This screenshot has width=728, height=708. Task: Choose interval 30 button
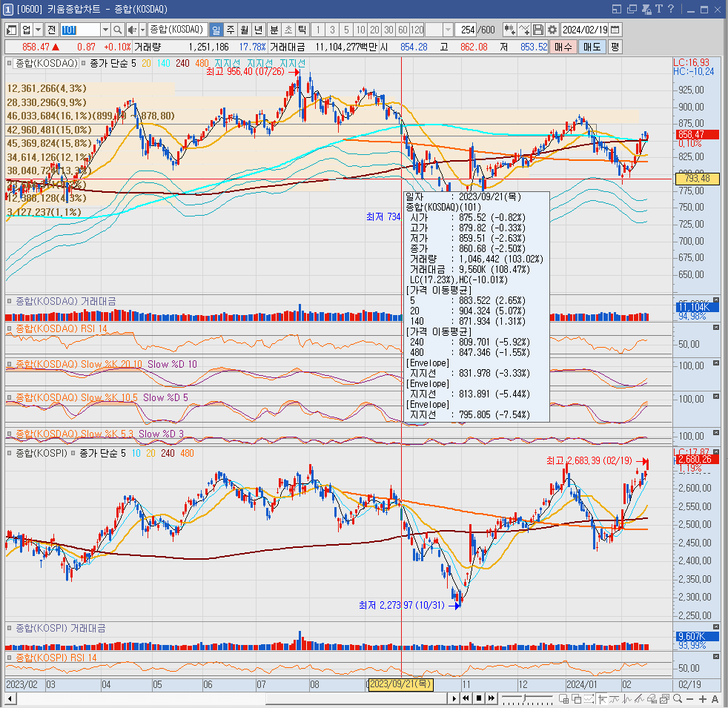click(x=388, y=30)
